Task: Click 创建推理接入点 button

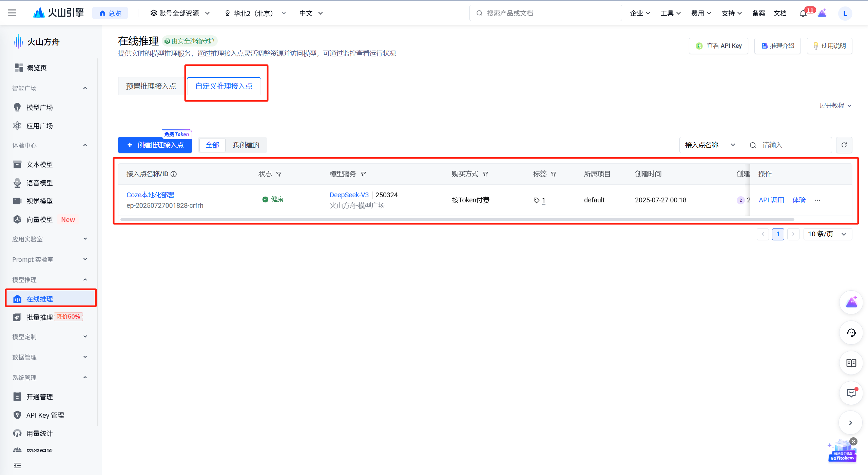Action: tap(155, 145)
